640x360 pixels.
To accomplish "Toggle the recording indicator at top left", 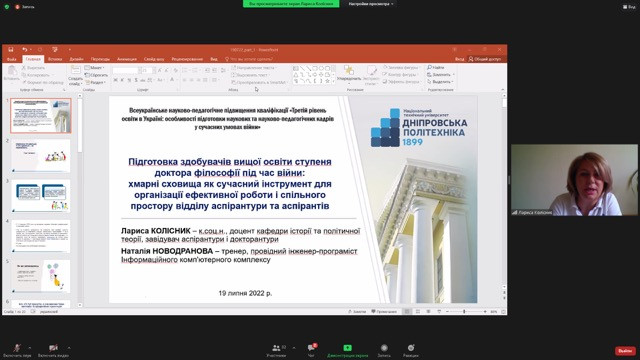I will tap(25, 7).
